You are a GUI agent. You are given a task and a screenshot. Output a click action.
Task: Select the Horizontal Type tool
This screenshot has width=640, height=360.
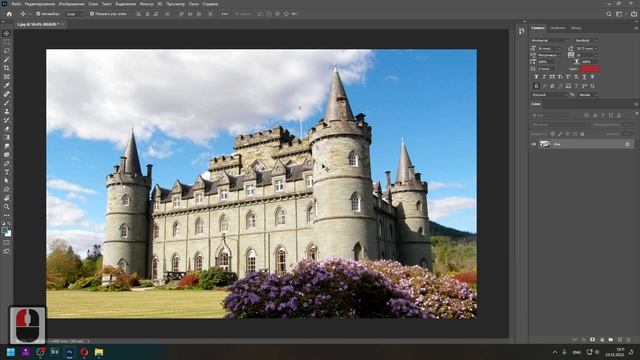[x=7, y=172]
